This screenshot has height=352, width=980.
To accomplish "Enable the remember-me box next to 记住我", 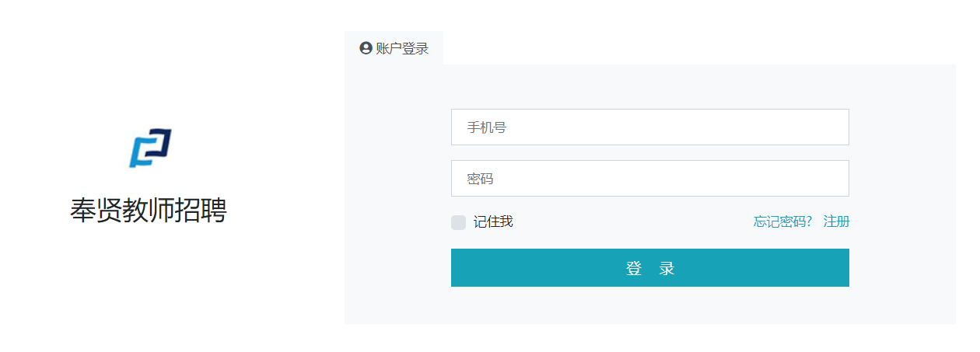I will 458,222.
